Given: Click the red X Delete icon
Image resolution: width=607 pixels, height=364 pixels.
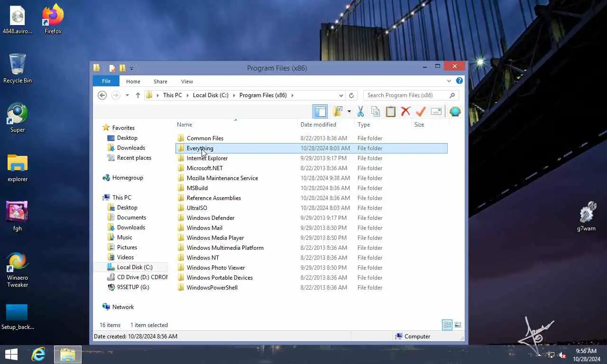Looking at the screenshot, I should pyautogui.click(x=405, y=111).
